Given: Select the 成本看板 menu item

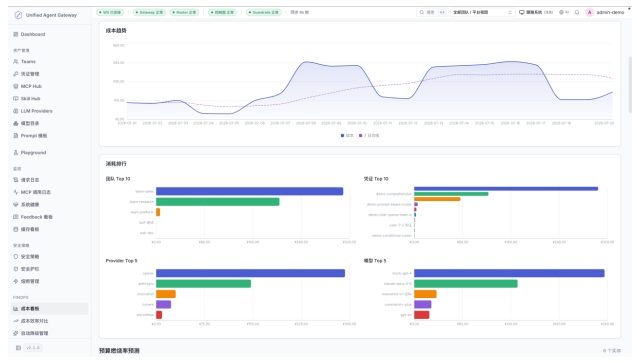Looking at the screenshot, I should 50,309.
